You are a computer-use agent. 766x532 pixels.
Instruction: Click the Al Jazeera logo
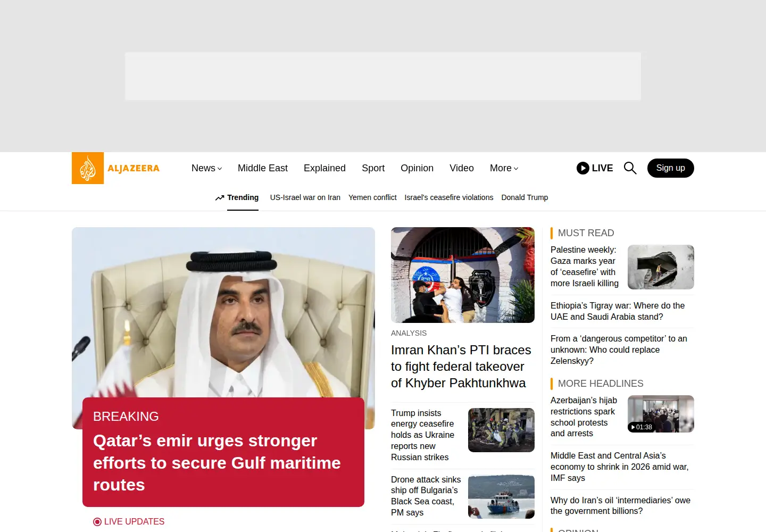(116, 168)
